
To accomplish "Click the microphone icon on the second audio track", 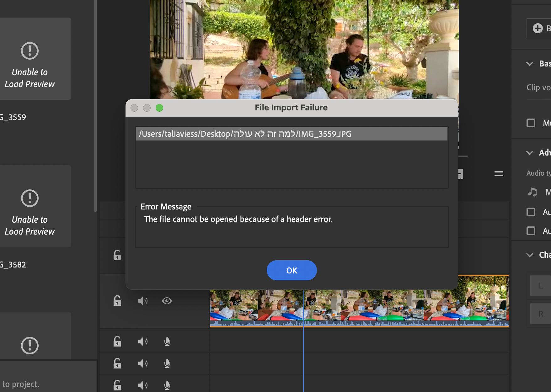I will 167,363.
